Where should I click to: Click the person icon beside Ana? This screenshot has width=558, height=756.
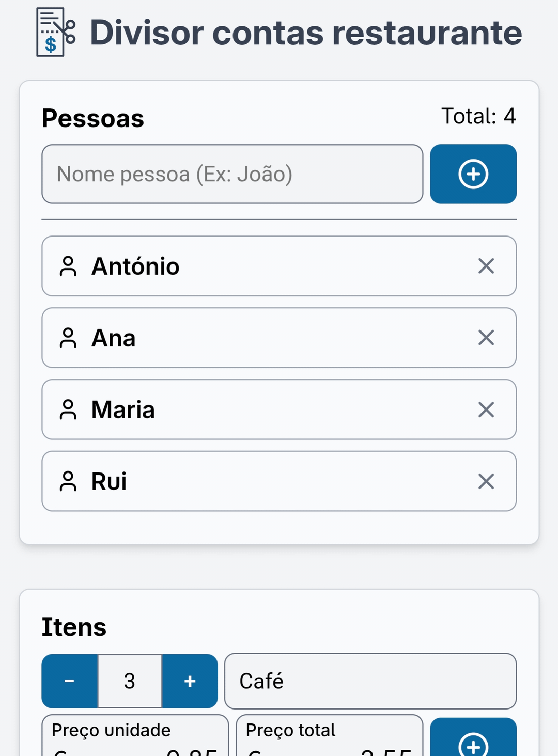[x=68, y=338]
